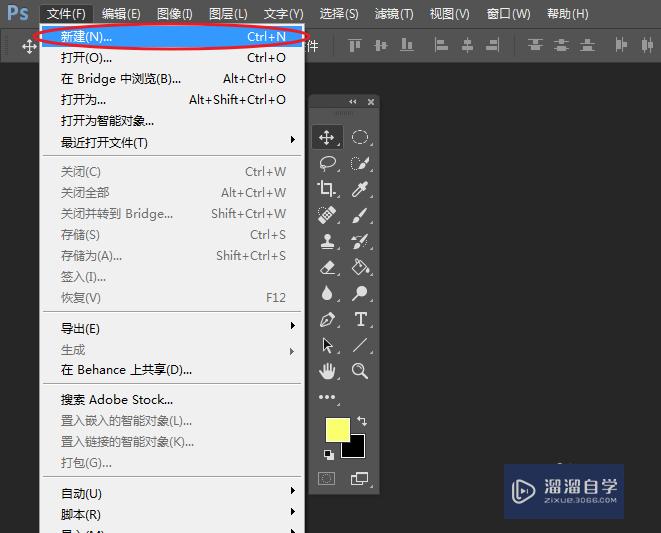This screenshot has width=661, height=533.
Task: Select the Horizontal Type tool
Action: [x=361, y=320]
